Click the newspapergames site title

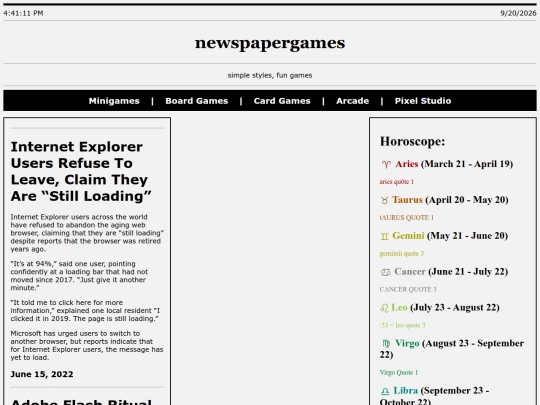(x=270, y=43)
